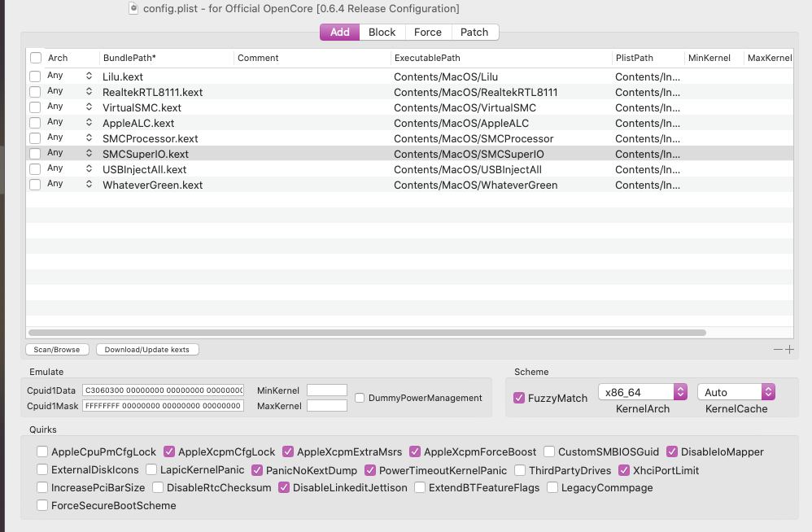812x532 pixels.
Task: Click the Emulate MaxKernel input field
Action: pyautogui.click(x=327, y=406)
